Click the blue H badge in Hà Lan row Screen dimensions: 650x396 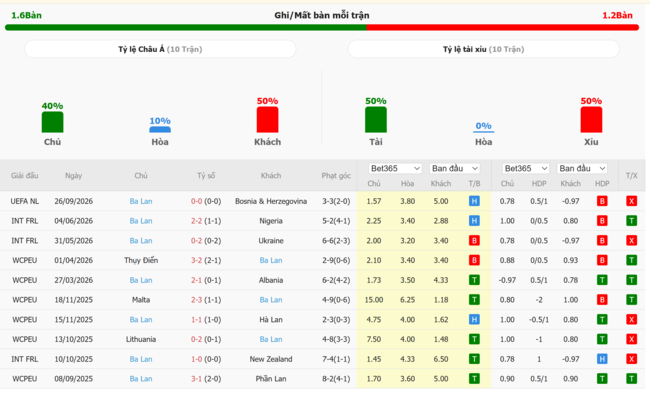474,319
